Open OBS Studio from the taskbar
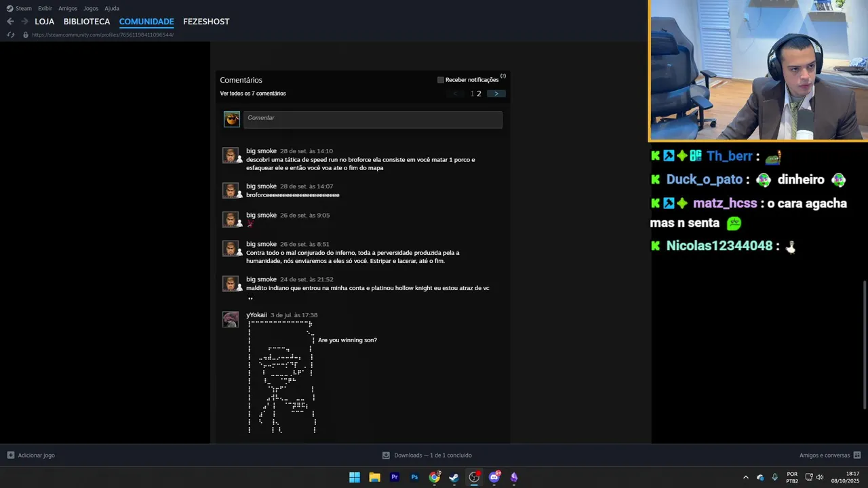The height and width of the screenshot is (488, 868). pyautogui.click(x=474, y=477)
